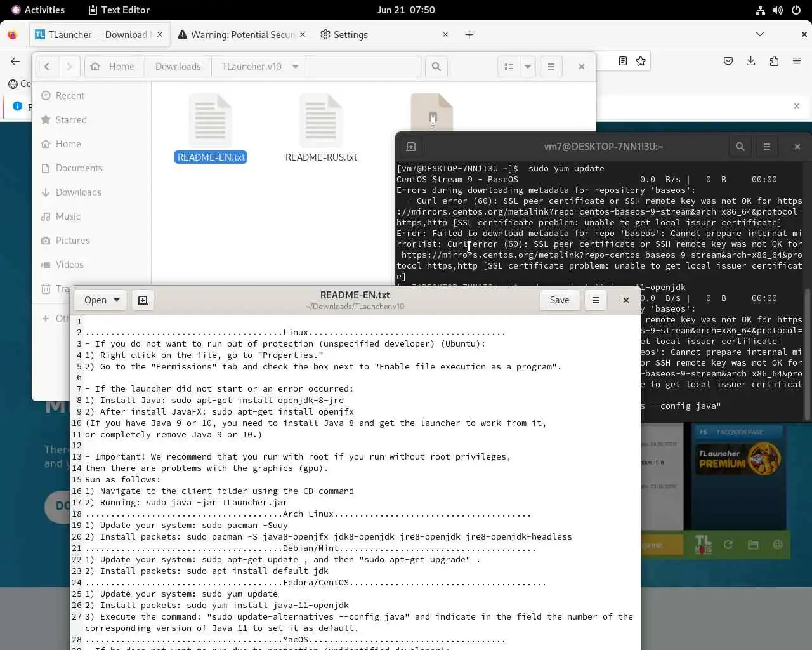The image size is (812, 650).
Task: Go forward in Files window
Action: point(69,66)
